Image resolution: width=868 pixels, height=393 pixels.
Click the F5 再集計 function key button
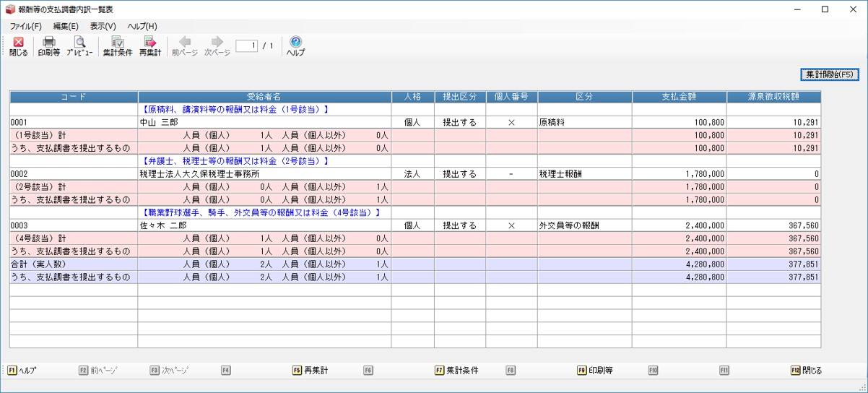click(x=310, y=371)
